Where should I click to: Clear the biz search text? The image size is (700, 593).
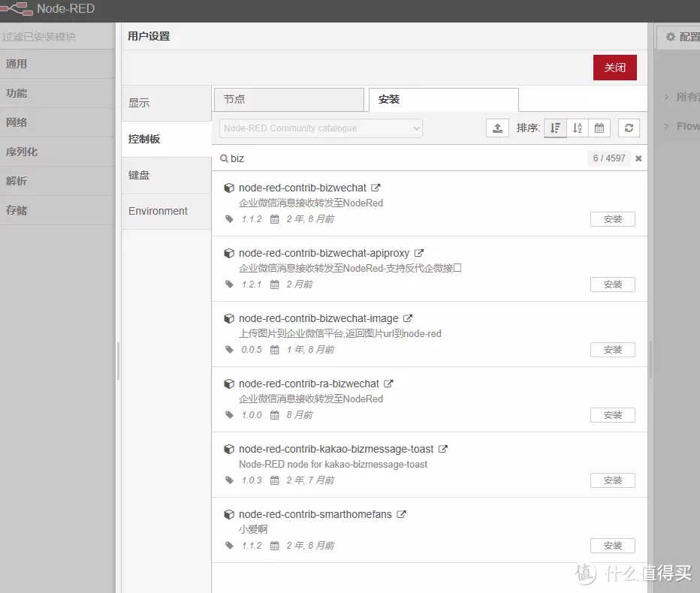[x=638, y=158]
